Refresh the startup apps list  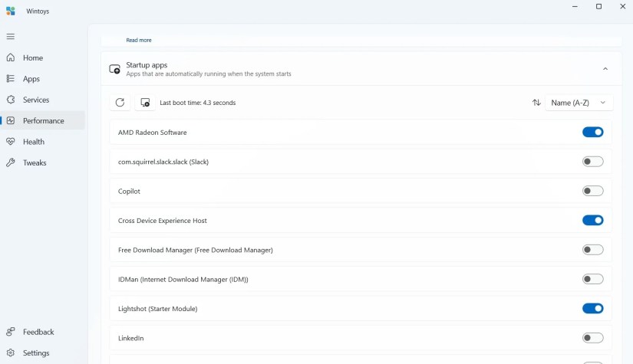point(120,103)
